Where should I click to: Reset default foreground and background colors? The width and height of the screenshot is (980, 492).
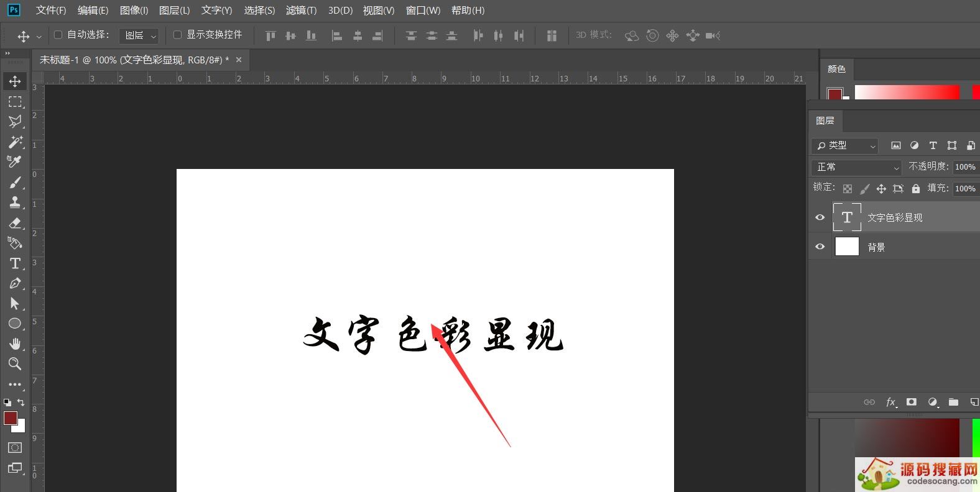click(x=7, y=403)
